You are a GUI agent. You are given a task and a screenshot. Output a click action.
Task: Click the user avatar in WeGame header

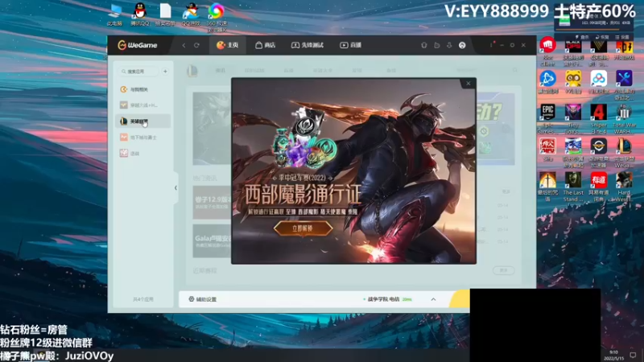pos(462,45)
